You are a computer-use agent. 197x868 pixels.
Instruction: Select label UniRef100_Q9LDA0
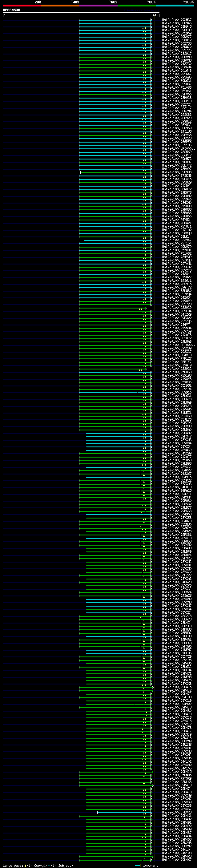(x=176, y=430)
